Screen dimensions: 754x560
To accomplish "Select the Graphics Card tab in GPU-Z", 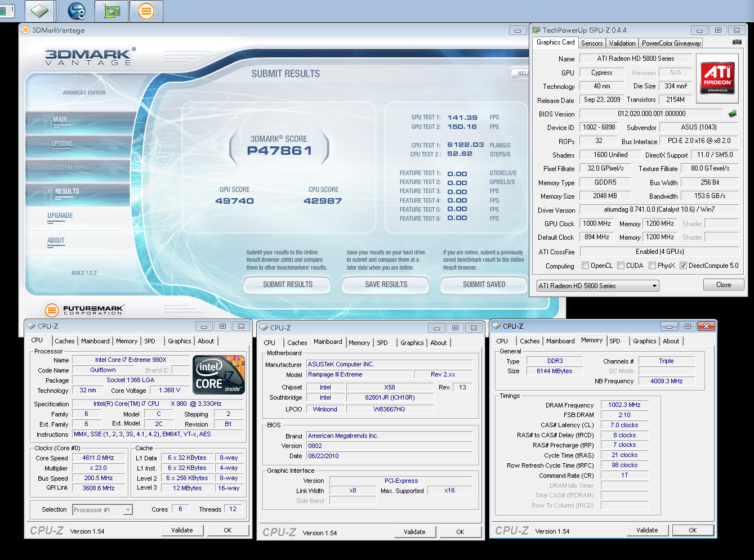I will tap(556, 42).
